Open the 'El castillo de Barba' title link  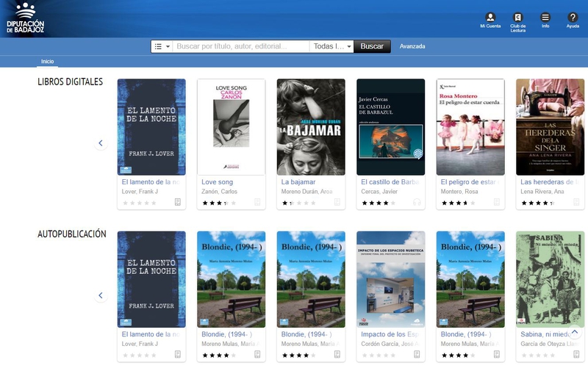[x=390, y=182]
